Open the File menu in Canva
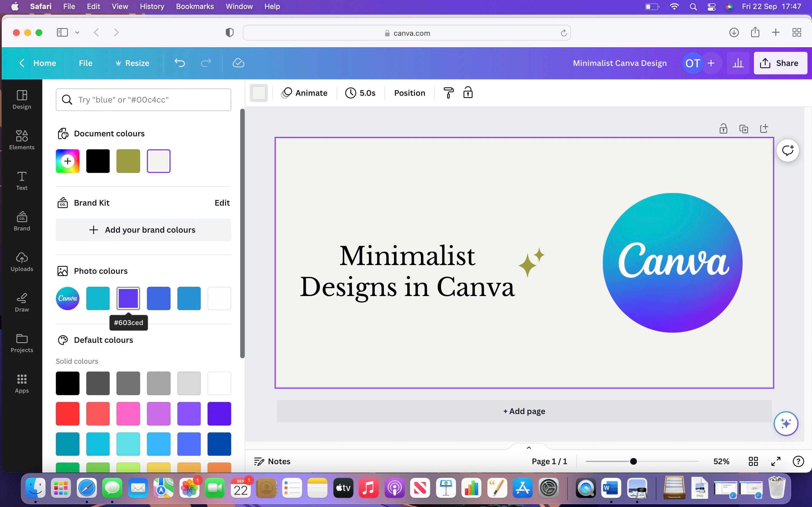The image size is (812, 507). [x=85, y=63]
